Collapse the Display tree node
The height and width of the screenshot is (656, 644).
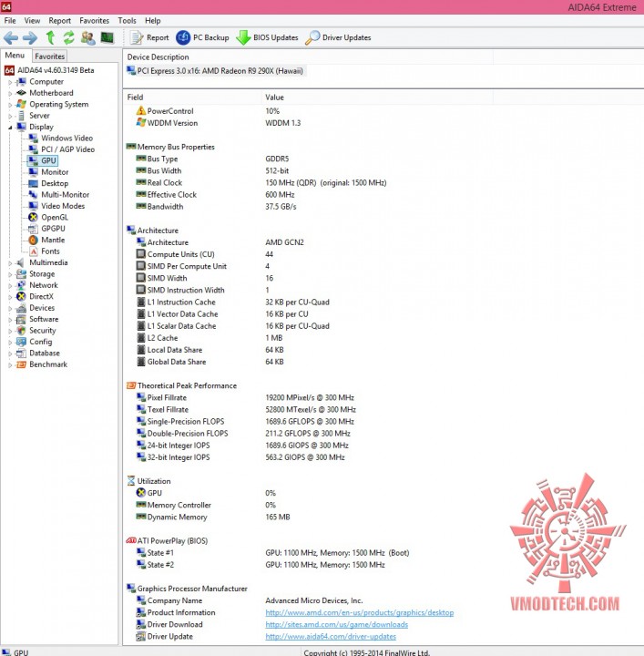click(x=10, y=128)
